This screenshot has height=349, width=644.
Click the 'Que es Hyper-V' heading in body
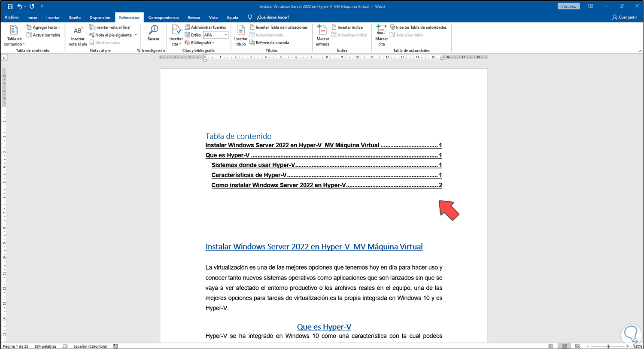point(324,327)
